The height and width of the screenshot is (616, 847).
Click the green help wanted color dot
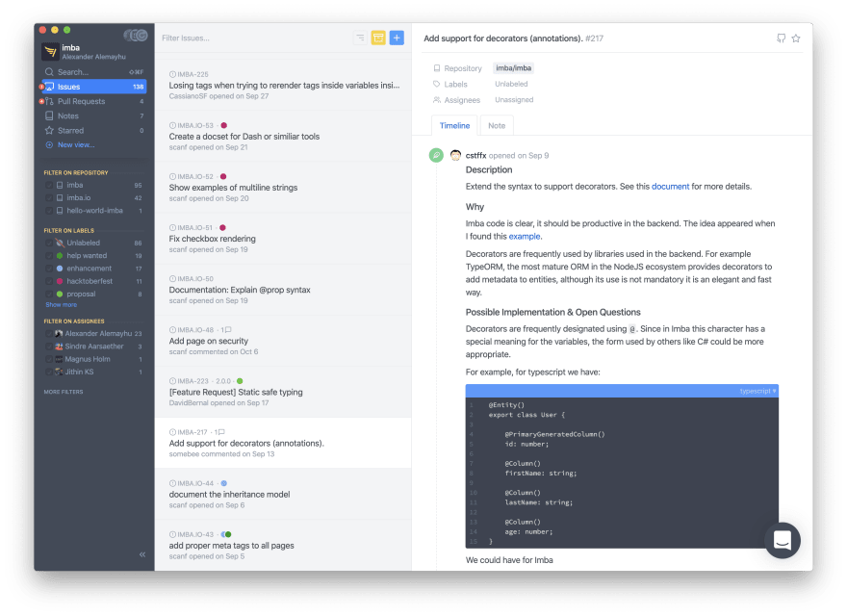(x=60, y=256)
